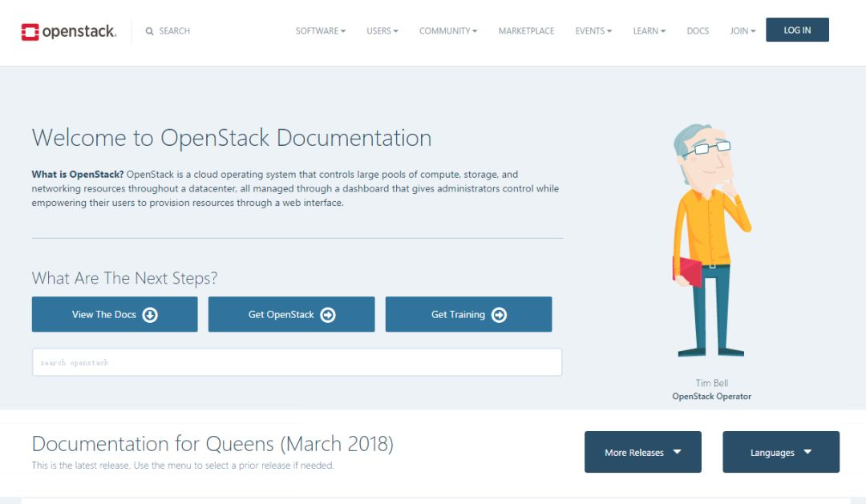Expand the Languages selector
The width and height of the screenshot is (866, 504).
pos(780,453)
